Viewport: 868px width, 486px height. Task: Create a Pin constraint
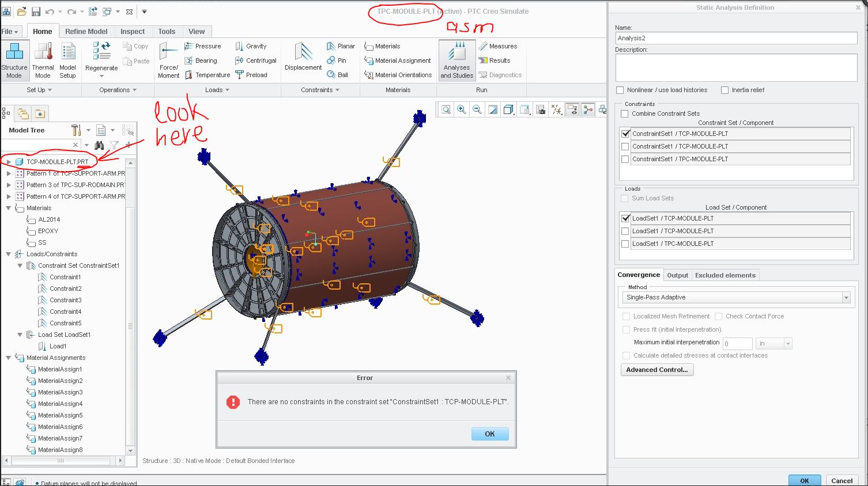point(337,60)
